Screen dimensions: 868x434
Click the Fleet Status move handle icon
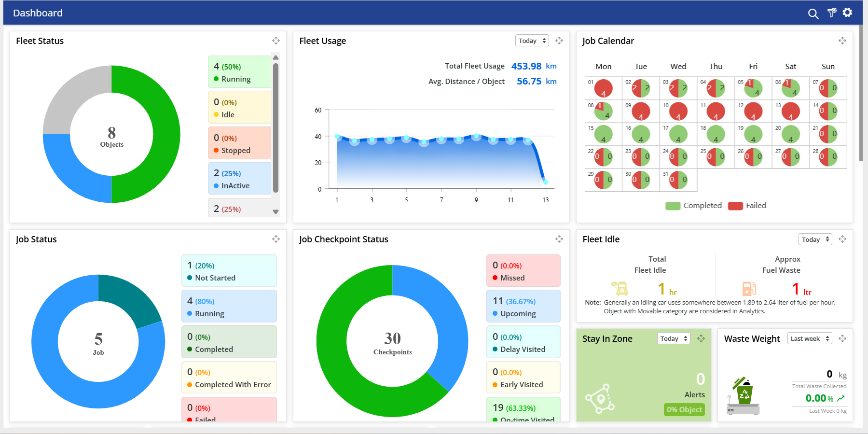pyautogui.click(x=276, y=41)
